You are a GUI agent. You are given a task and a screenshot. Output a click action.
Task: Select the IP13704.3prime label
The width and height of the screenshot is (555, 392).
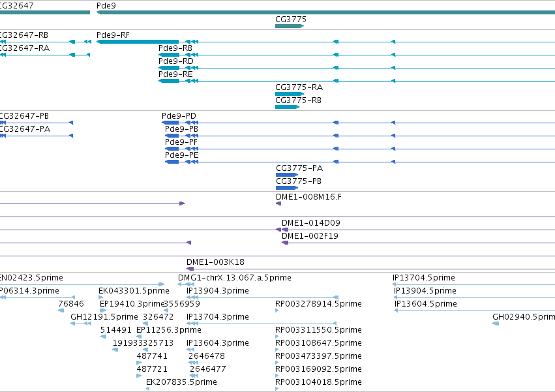coord(218,317)
